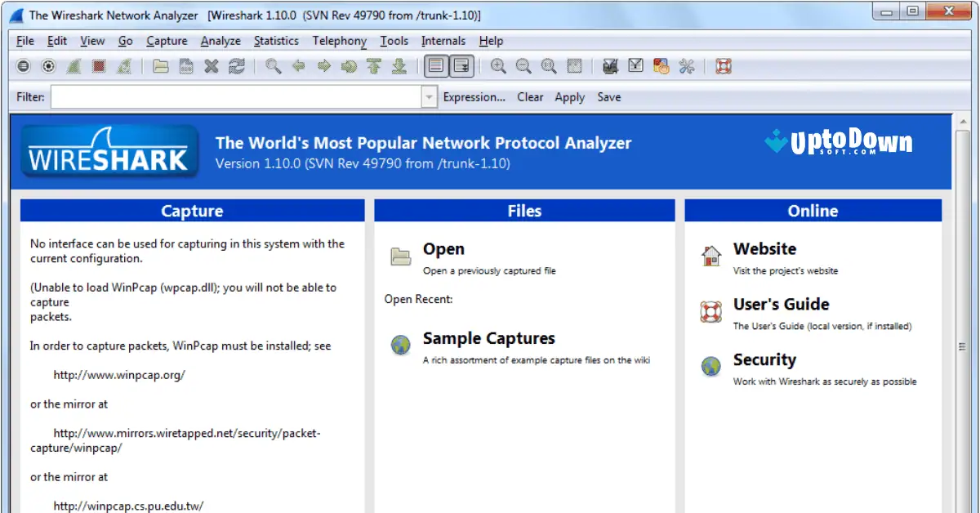Open the Statistics menu
This screenshot has height=513, width=980.
(276, 41)
